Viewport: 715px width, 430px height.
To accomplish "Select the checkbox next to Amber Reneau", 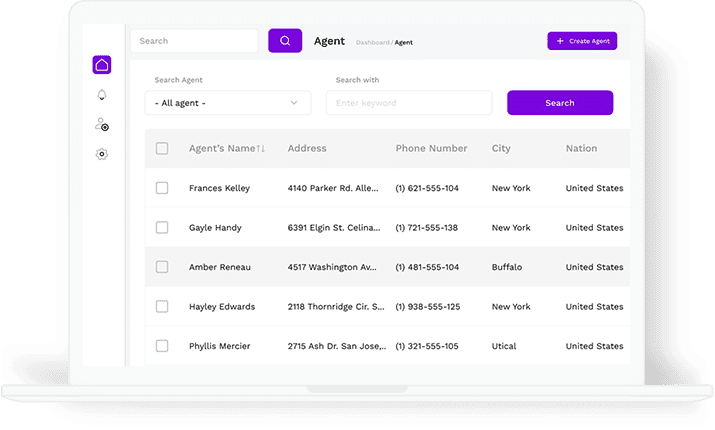I will click(162, 267).
